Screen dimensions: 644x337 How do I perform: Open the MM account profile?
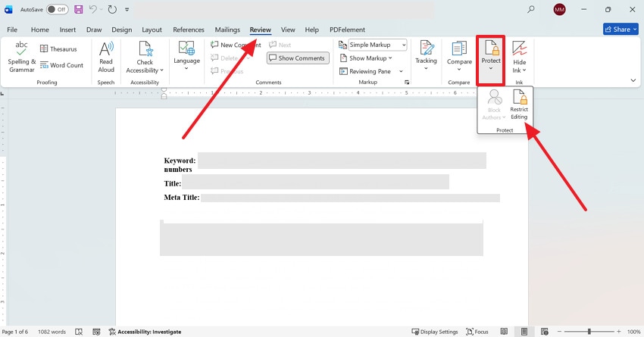tap(559, 9)
